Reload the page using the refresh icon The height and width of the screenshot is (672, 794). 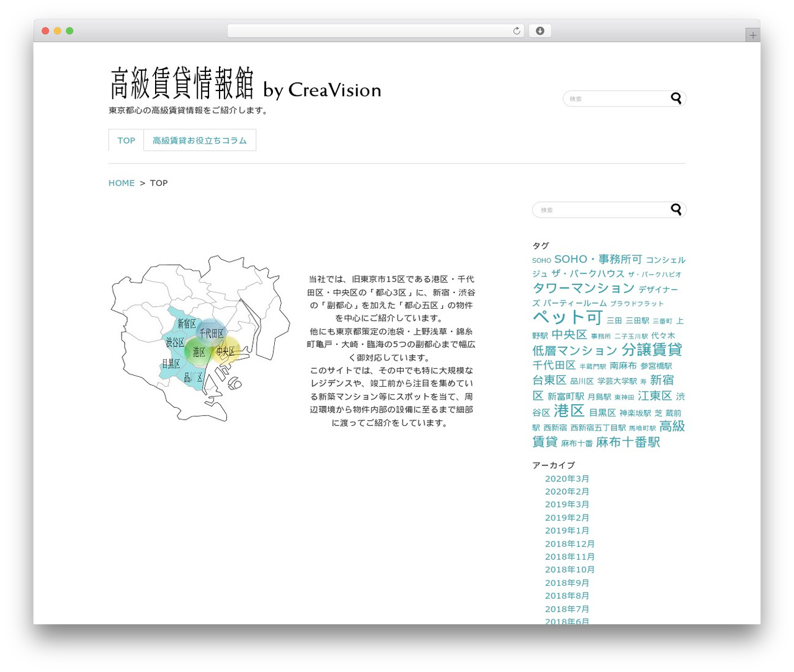(517, 31)
